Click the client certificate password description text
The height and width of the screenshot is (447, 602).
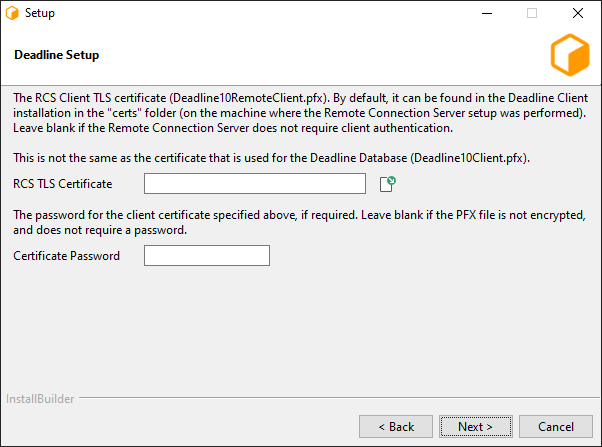click(298, 223)
